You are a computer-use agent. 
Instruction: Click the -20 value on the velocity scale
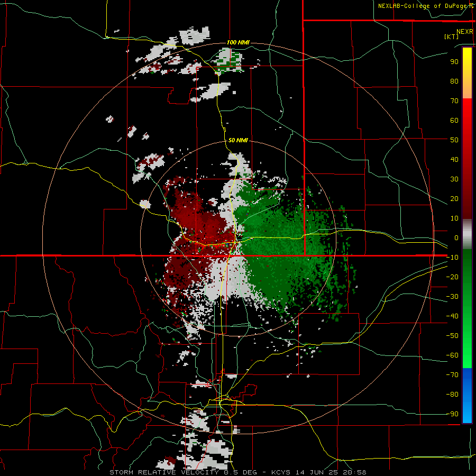coord(452,277)
